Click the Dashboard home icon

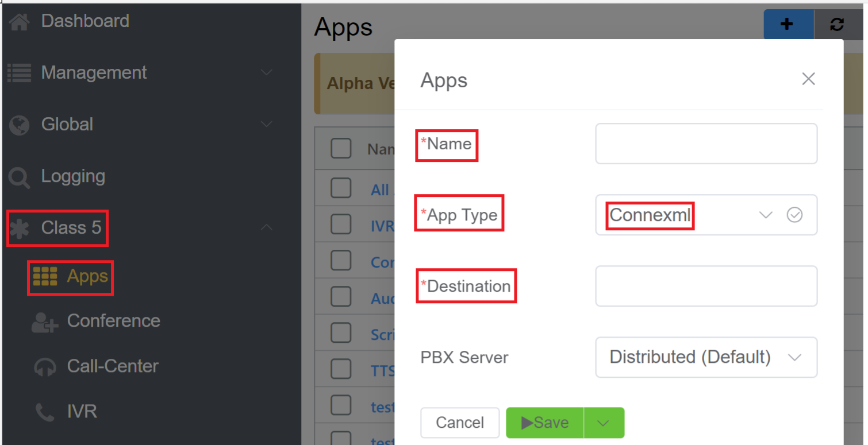tap(19, 22)
